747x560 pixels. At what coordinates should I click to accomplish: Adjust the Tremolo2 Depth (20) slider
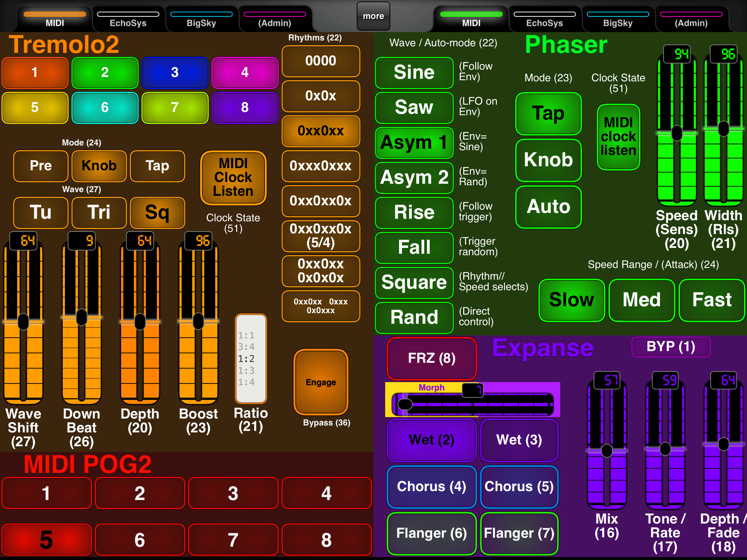click(x=140, y=322)
